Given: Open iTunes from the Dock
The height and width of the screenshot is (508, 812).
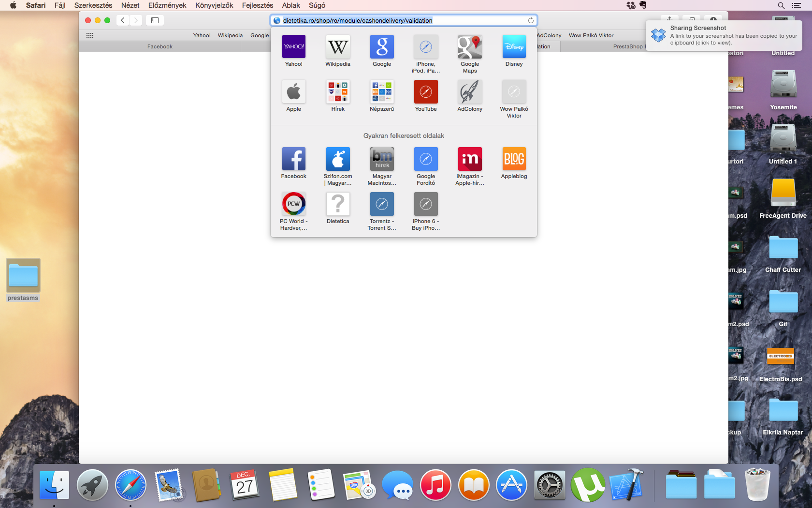Looking at the screenshot, I should coord(435,485).
